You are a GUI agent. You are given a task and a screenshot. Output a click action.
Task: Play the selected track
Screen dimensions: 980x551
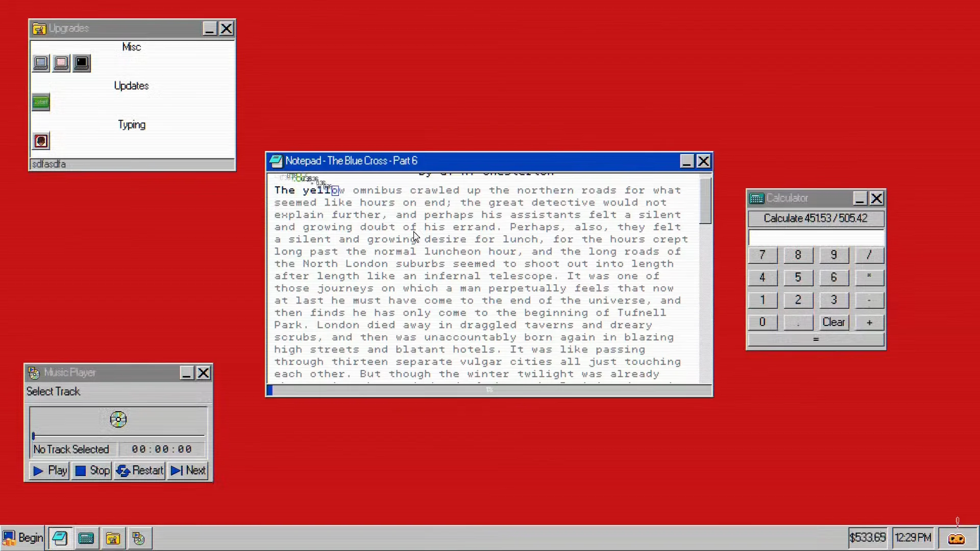pyautogui.click(x=50, y=470)
